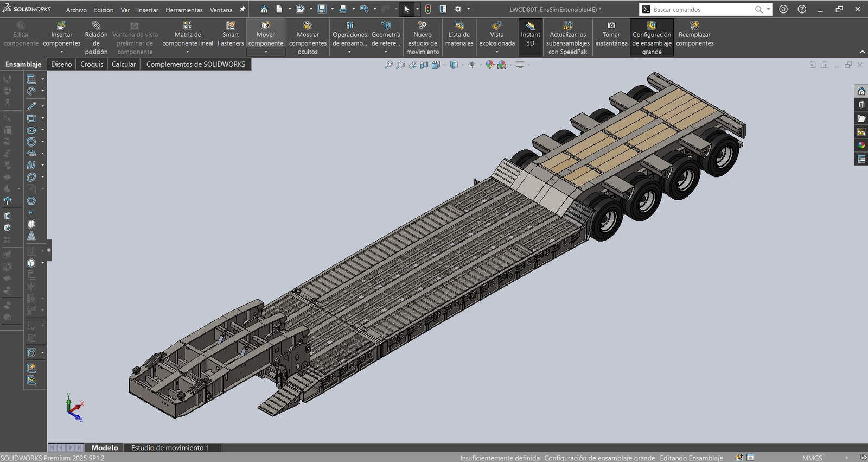Viewport: 868px width, 462px height.
Task: Click the Home welcome icon in top toolbar
Action: point(264,9)
